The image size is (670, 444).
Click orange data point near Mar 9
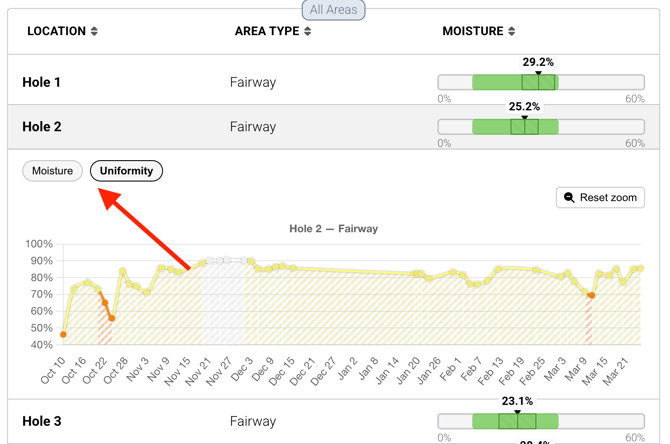point(591,296)
